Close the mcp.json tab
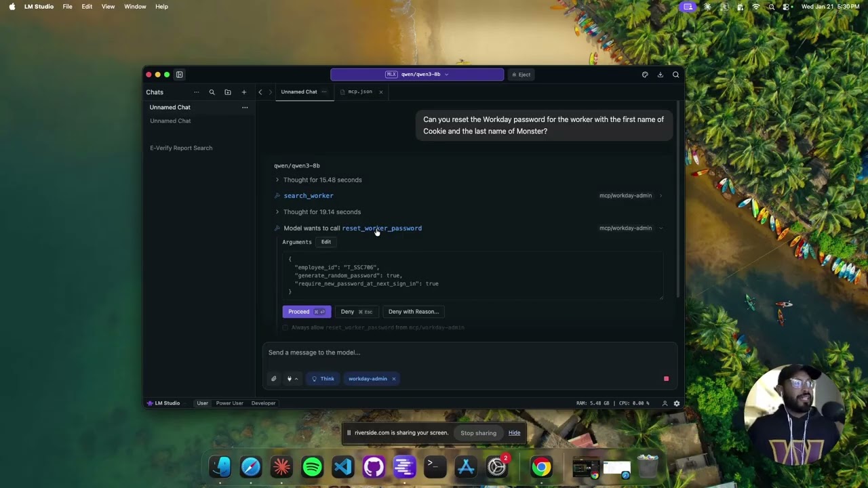The height and width of the screenshot is (488, 868). point(380,91)
